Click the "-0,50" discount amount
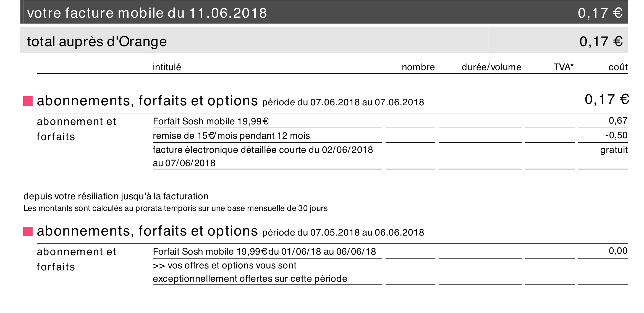The width and height of the screenshot is (644, 313). tap(616, 135)
